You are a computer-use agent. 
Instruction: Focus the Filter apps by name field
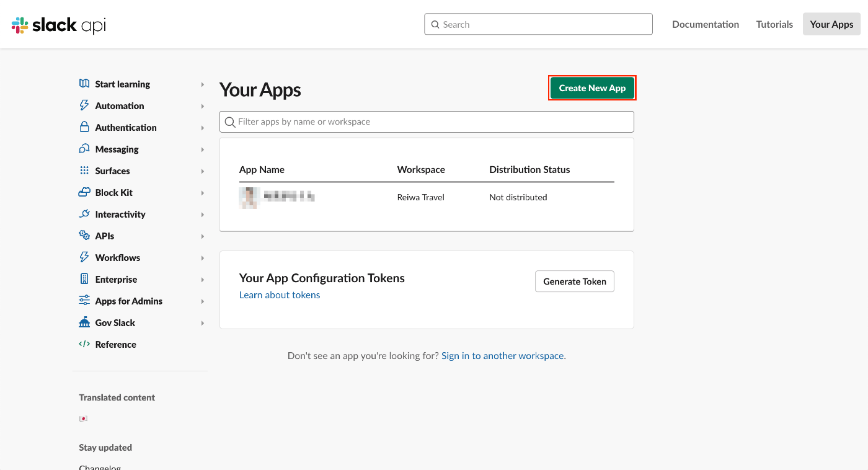click(x=427, y=122)
